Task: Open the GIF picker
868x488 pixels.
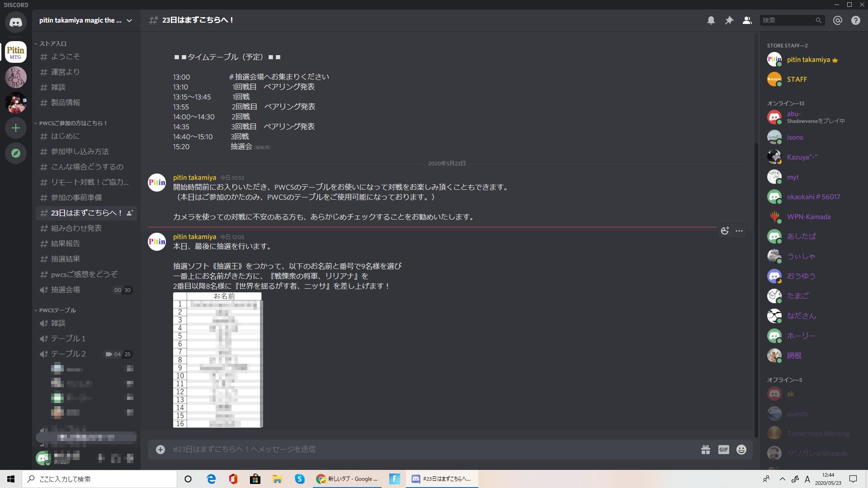Action: point(723,449)
